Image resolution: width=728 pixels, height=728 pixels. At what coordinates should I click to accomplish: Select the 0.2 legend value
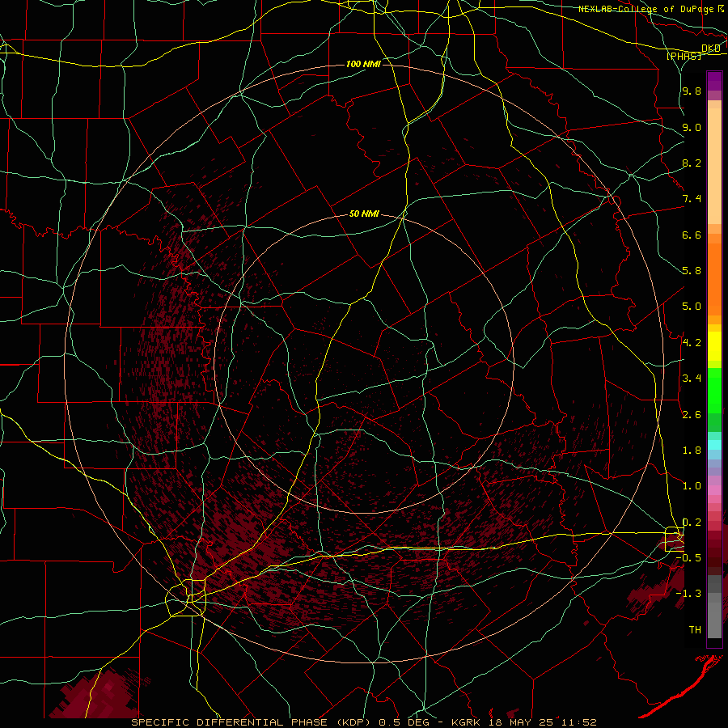[692, 523]
